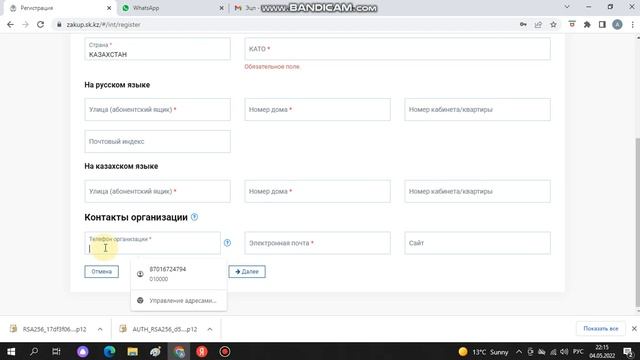Open Bandicam recorder taskbar icon

coord(224,351)
